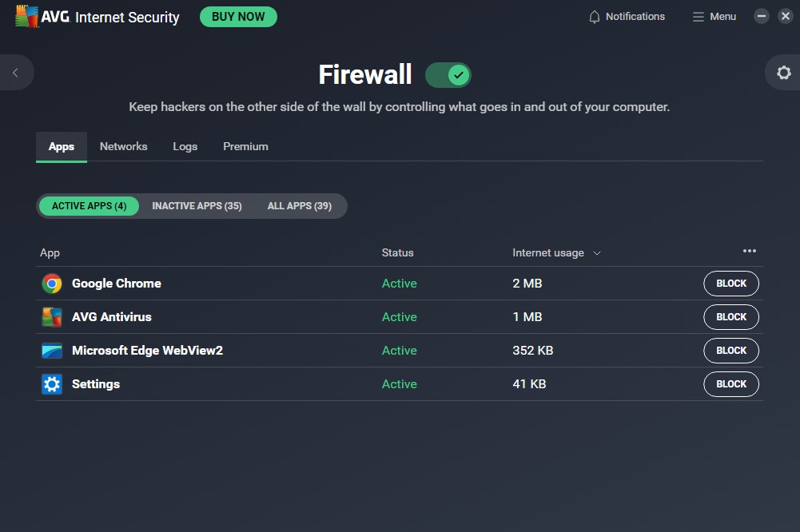Minimize the AVG window
800x532 pixels.
click(x=761, y=16)
